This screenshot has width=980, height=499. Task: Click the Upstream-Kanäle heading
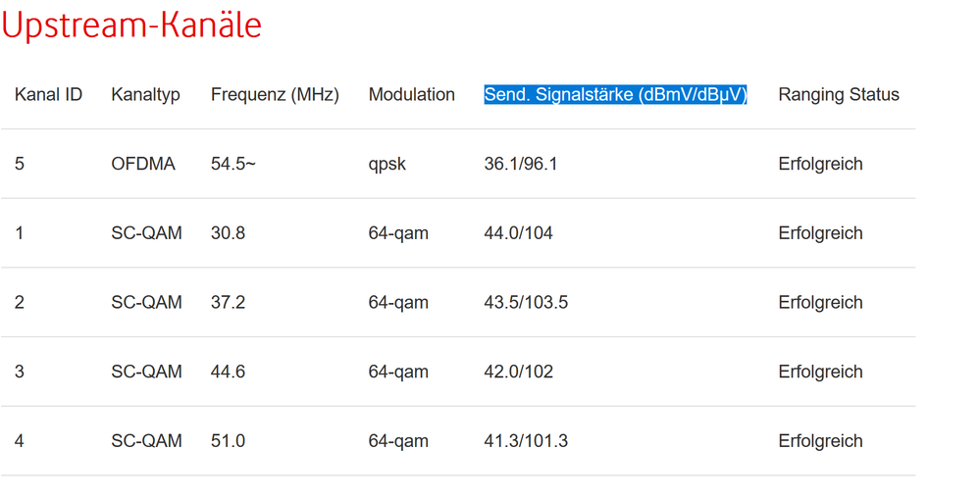tap(131, 25)
